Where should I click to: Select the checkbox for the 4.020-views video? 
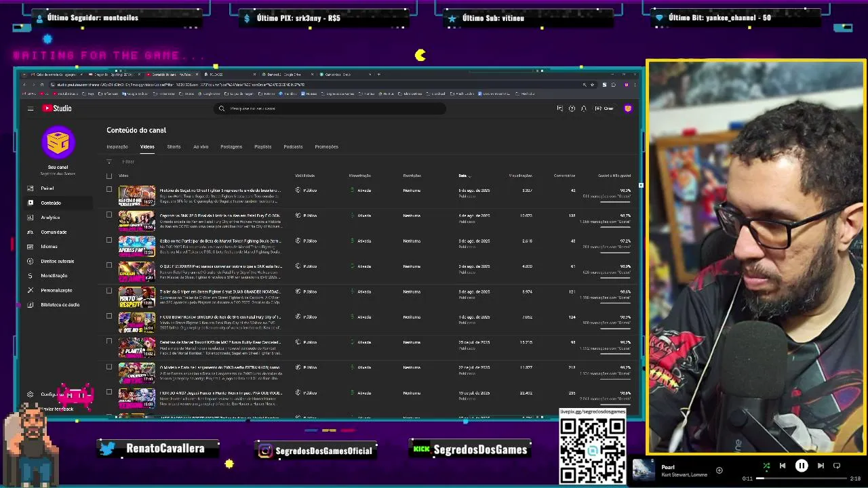click(x=109, y=265)
